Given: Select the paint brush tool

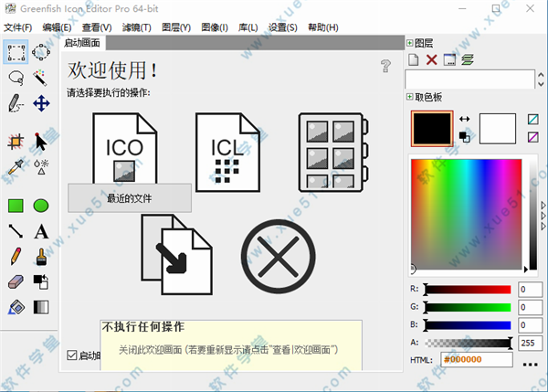Looking at the screenshot, I should (x=41, y=257).
